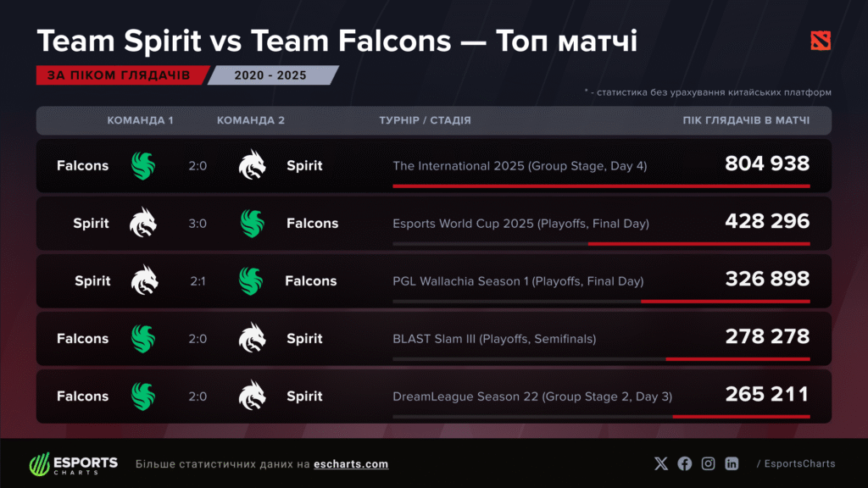
Task: Click Spirit dragon logo in Esports World Cup row
Action: pos(143,224)
